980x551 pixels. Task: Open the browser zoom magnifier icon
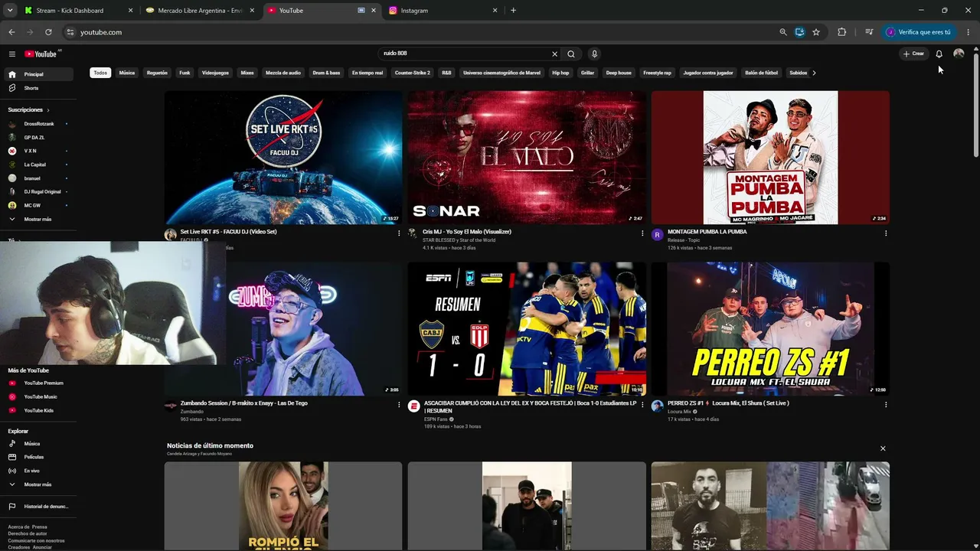[783, 32]
